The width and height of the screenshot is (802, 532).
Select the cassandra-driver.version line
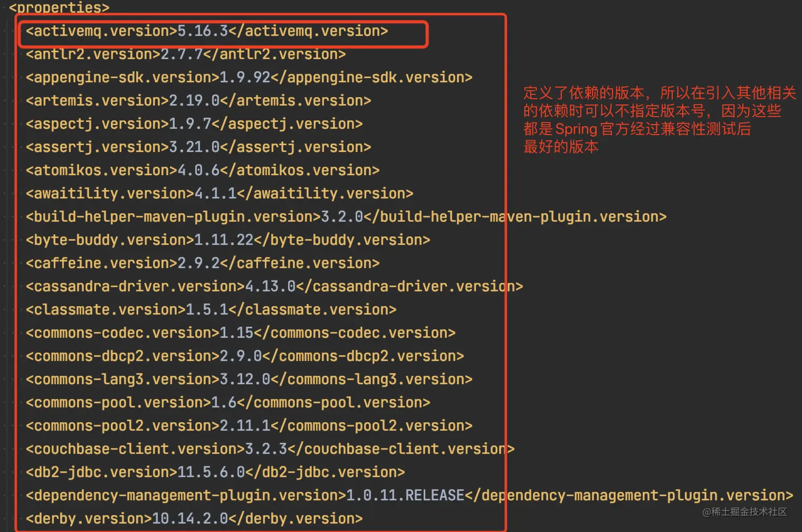(x=274, y=287)
